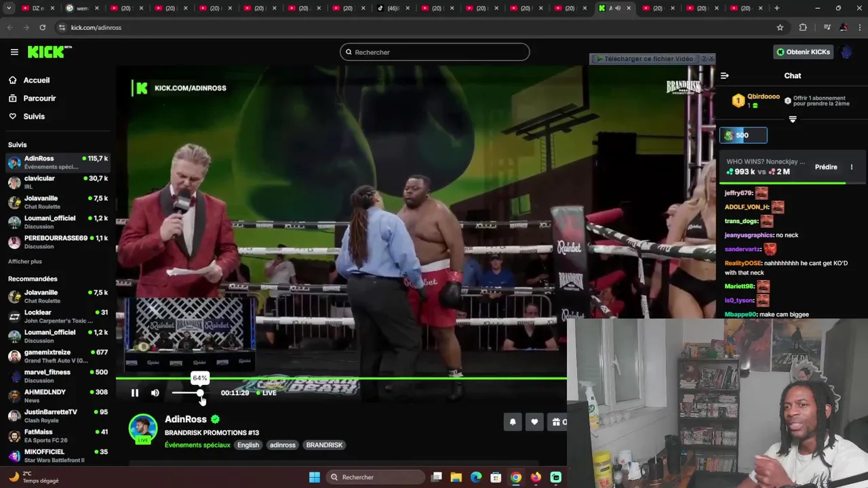Click the gift subscription icon button
The width and height of the screenshot is (868, 488).
point(557,422)
